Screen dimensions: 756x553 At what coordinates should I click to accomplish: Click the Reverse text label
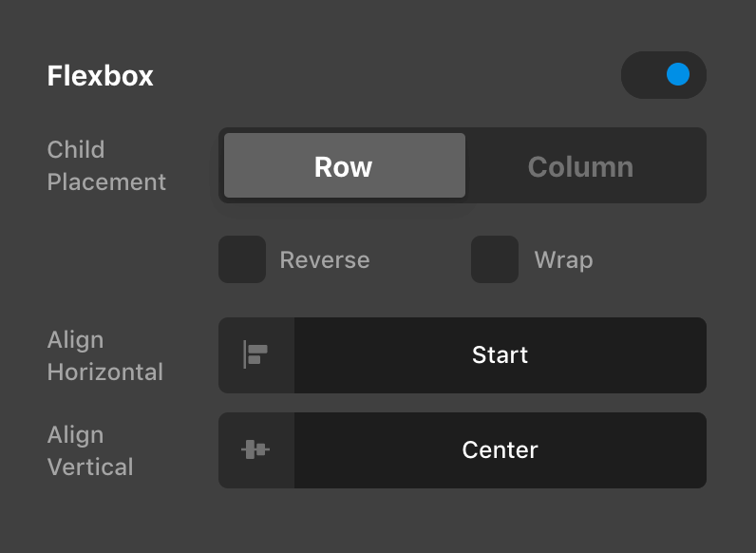click(325, 260)
